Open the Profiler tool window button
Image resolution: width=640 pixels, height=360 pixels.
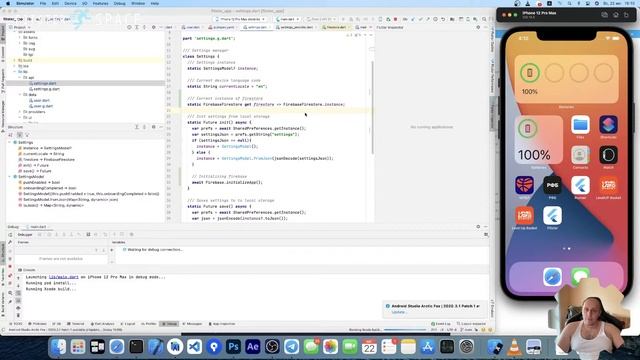[149, 324]
